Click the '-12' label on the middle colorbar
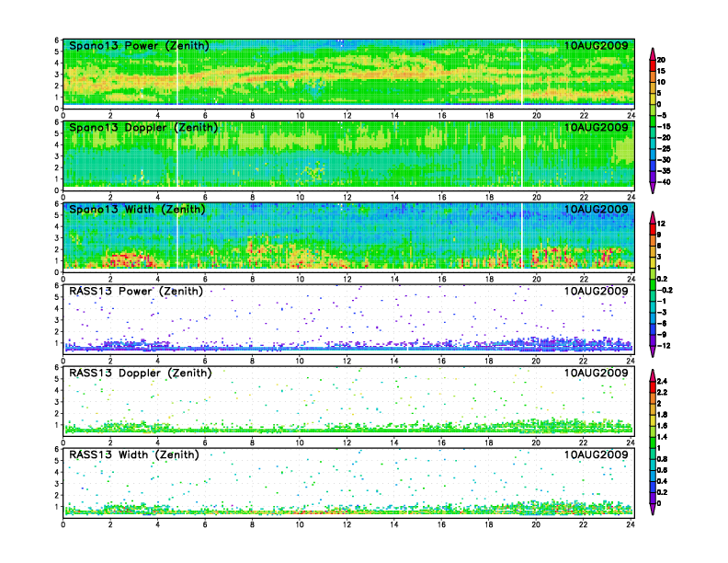The height and width of the screenshot is (563, 728). click(663, 346)
